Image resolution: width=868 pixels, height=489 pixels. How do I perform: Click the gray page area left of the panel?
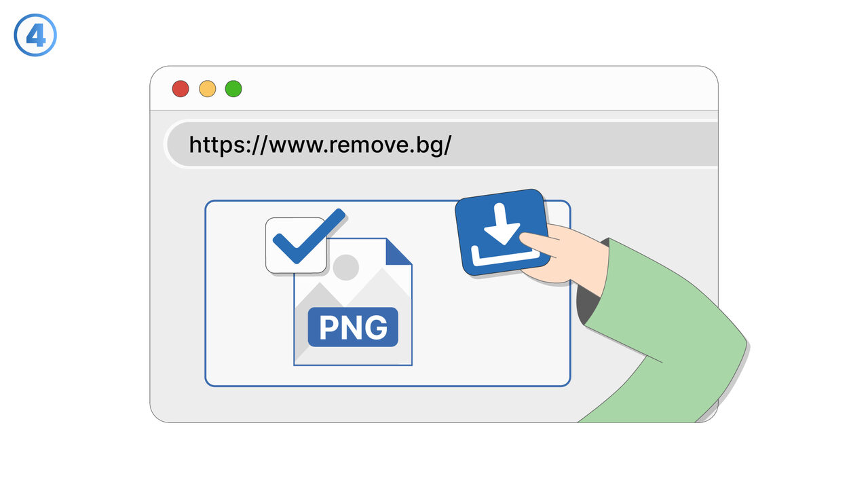pyautogui.click(x=178, y=292)
